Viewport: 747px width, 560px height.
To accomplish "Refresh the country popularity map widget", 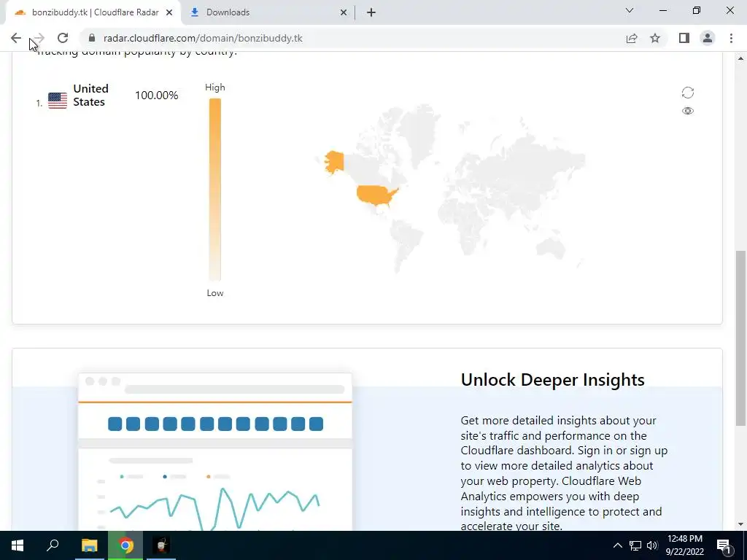I will (687, 93).
